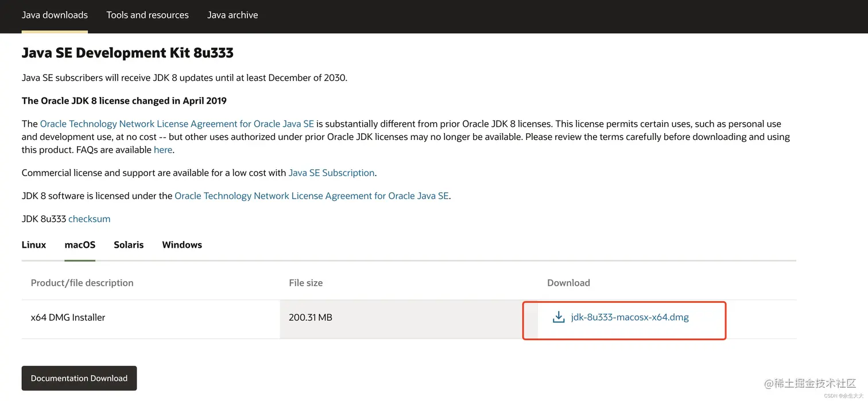
Task: Select the macOS platform tab
Action: click(80, 245)
